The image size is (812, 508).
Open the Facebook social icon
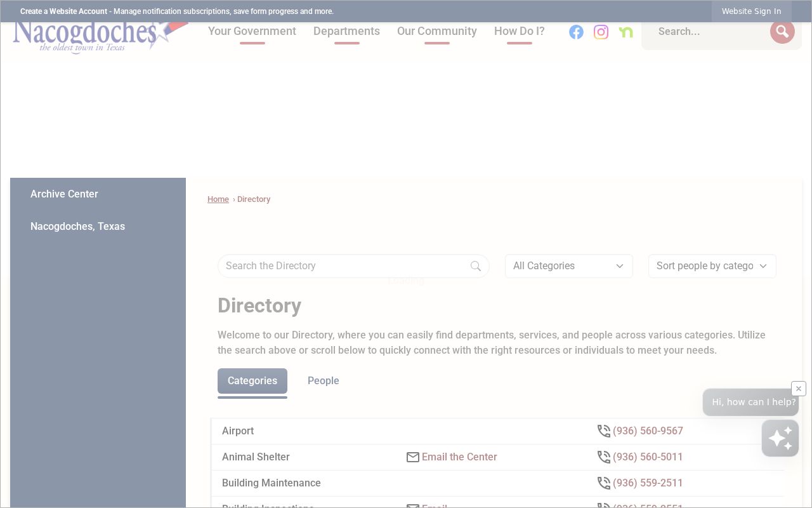[x=576, y=32]
